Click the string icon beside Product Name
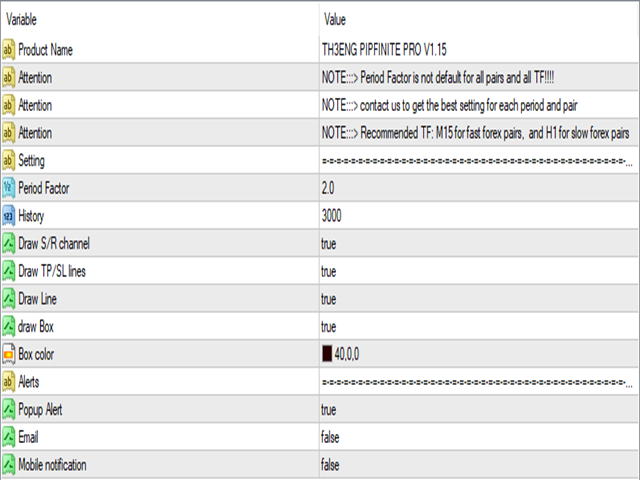640x480 pixels. coord(9,50)
